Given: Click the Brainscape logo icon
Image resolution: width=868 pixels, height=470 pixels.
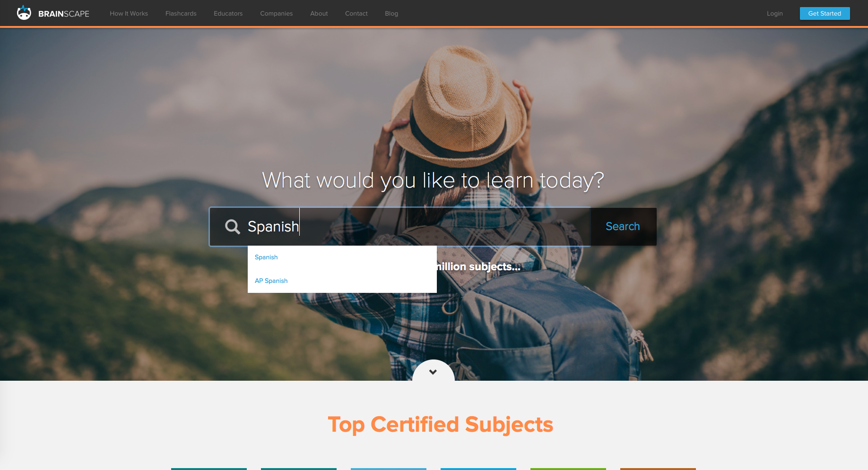Looking at the screenshot, I should (24, 13).
